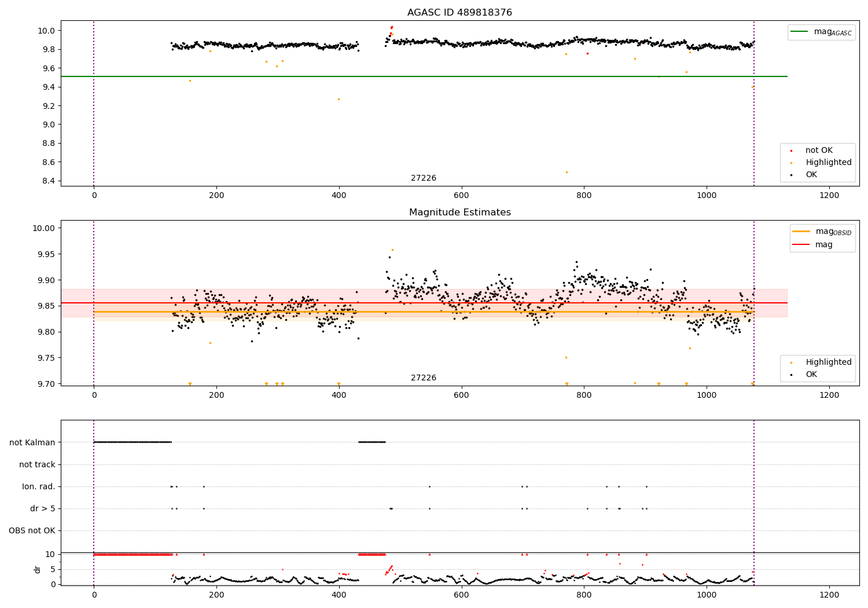Click the '9.85' y-axis tick label
Viewport: 868px width, 608px height.
[x=46, y=306]
